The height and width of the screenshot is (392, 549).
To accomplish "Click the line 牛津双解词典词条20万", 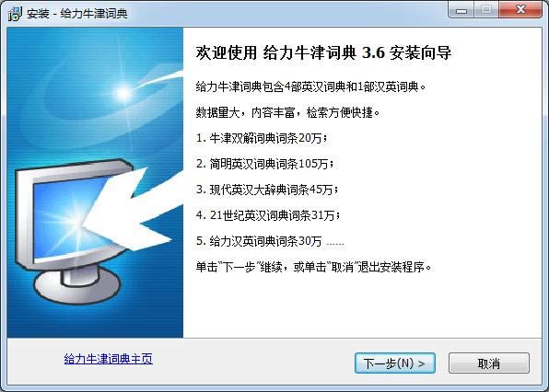I will click(262, 138).
